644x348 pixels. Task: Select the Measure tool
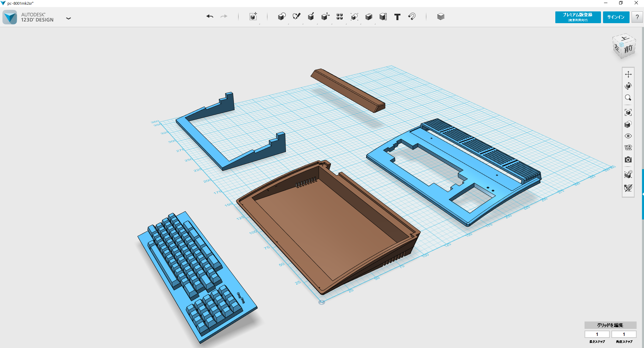point(383,16)
